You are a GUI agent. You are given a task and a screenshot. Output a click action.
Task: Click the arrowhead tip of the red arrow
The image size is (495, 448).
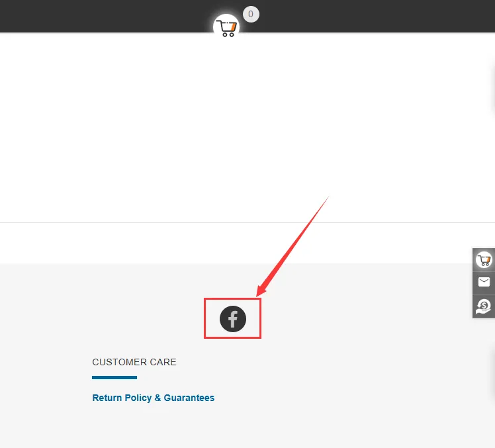(258, 295)
